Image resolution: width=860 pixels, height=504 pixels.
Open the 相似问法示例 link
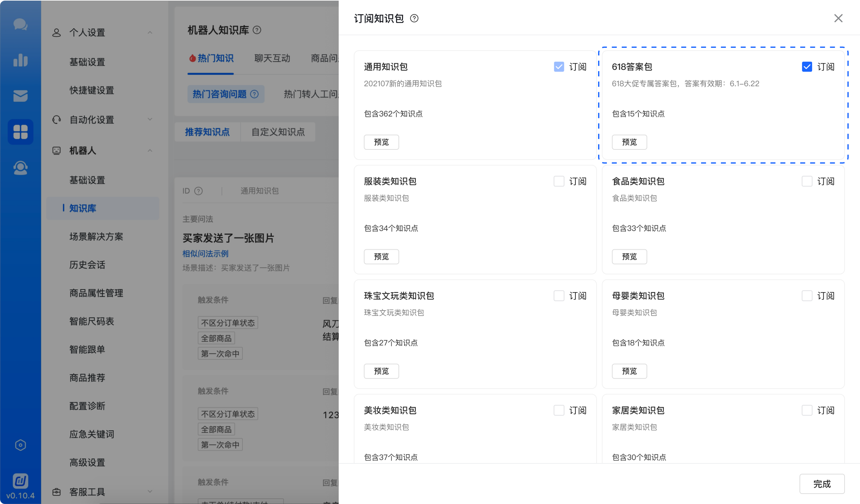pos(205,254)
